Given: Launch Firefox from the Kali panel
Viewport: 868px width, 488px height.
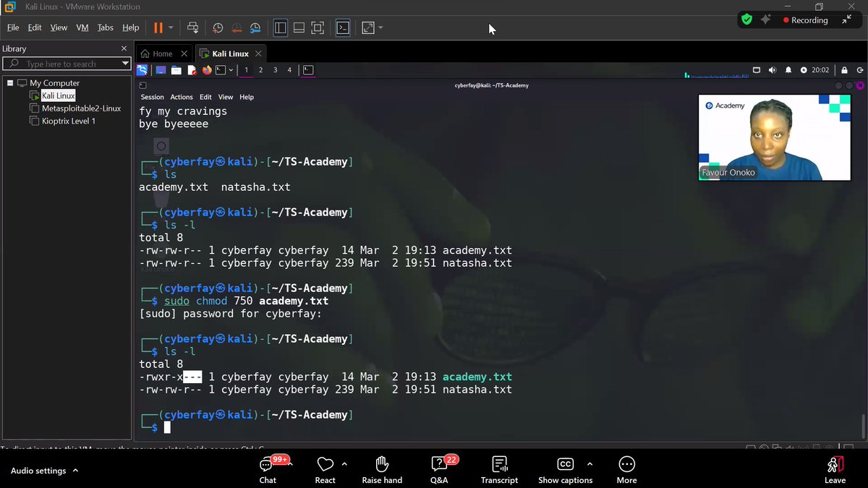Looking at the screenshot, I should click(207, 70).
